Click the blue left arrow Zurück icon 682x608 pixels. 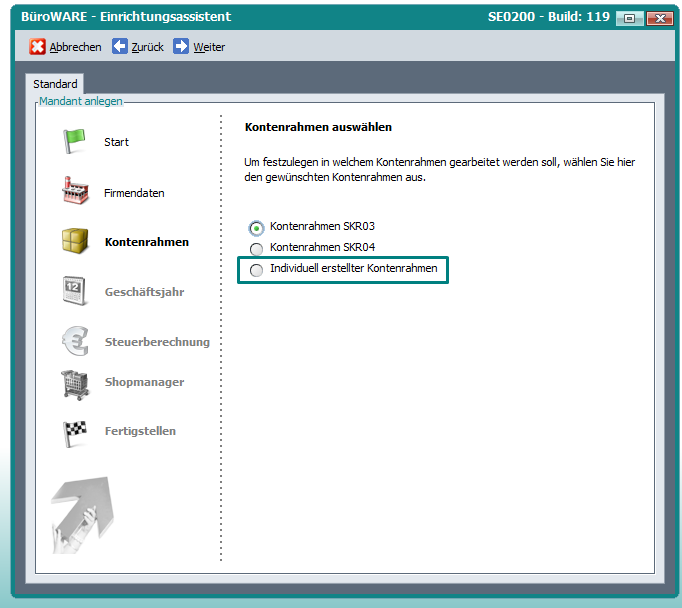[119, 47]
